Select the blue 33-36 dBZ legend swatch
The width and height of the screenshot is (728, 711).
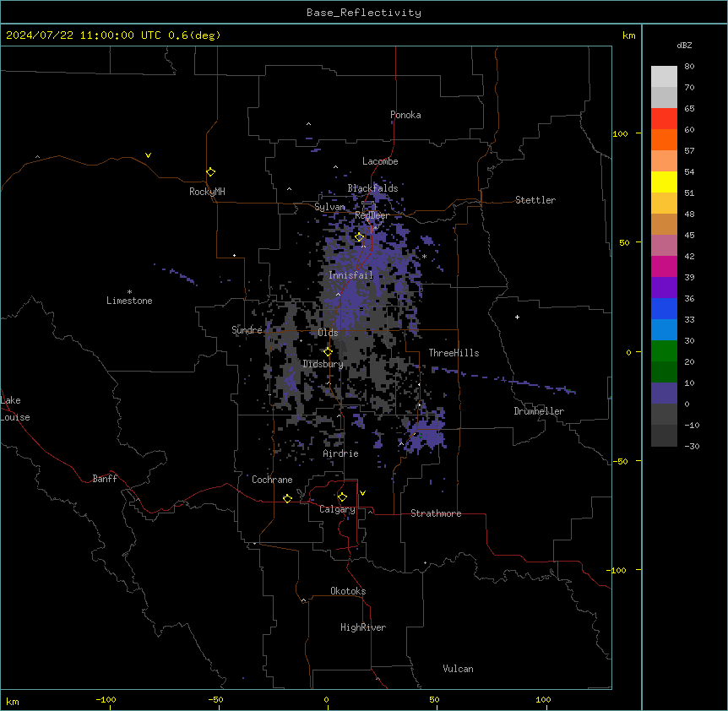[664, 308]
